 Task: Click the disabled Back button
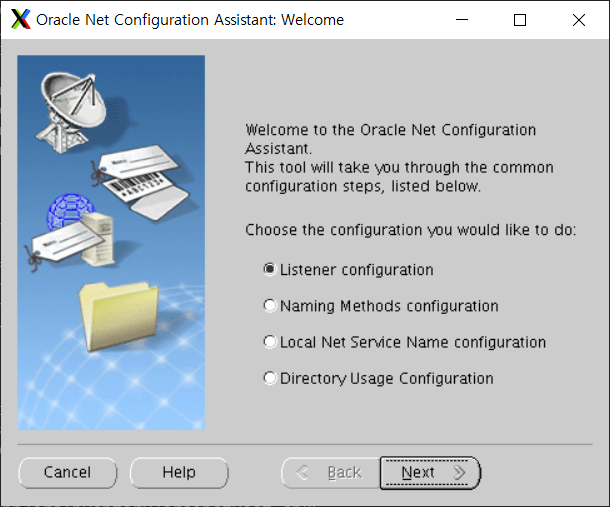331,473
